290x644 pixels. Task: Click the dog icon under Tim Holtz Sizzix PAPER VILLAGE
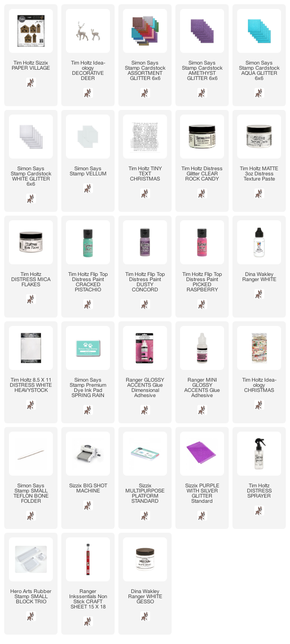pos(31,83)
